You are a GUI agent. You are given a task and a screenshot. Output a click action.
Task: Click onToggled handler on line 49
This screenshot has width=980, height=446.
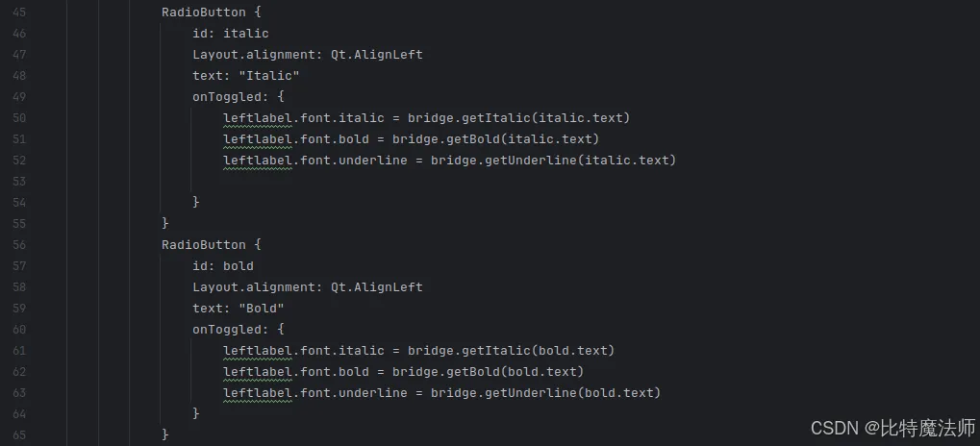(x=231, y=97)
